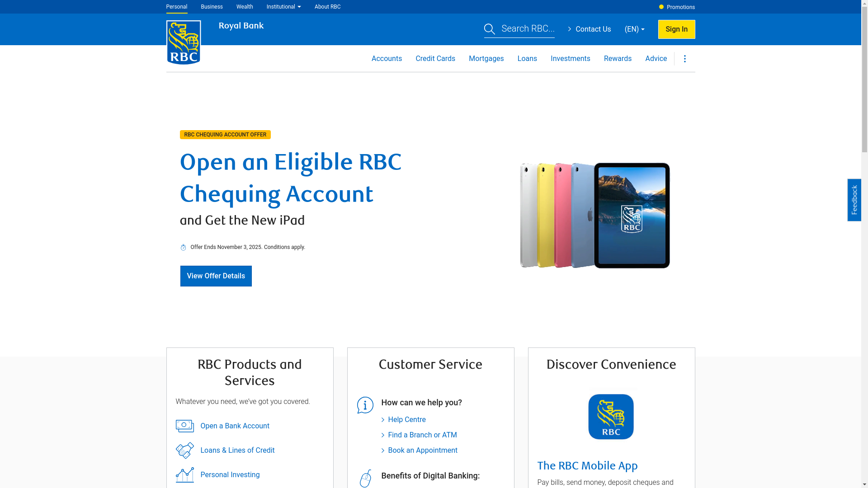
Task: Click the info bubble icon by How can we help you
Action: [x=365, y=405]
